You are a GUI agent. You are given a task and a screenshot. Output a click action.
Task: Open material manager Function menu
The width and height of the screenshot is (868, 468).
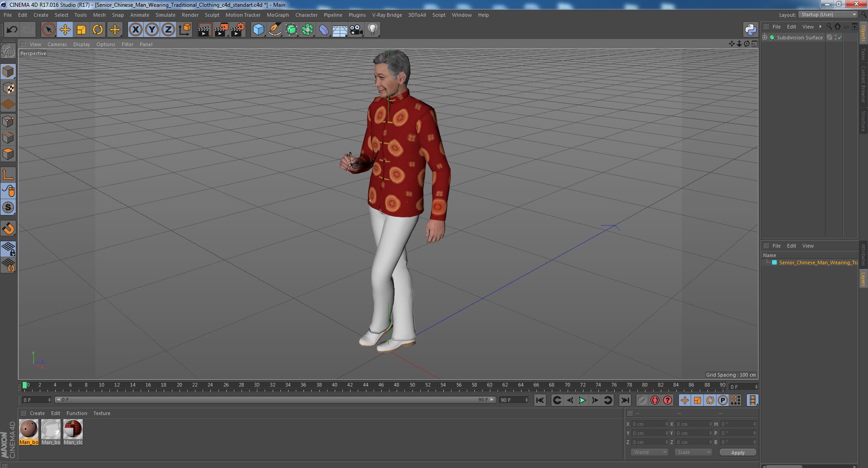click(x=76, y=413)
